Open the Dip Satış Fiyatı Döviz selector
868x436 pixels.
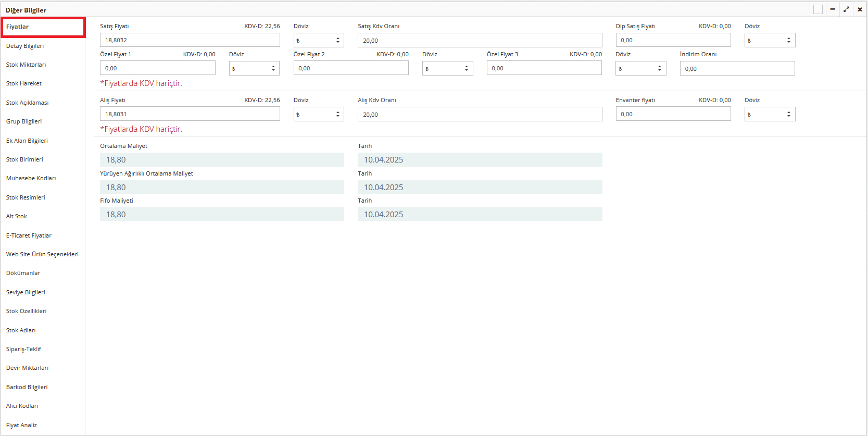point(770,41)
